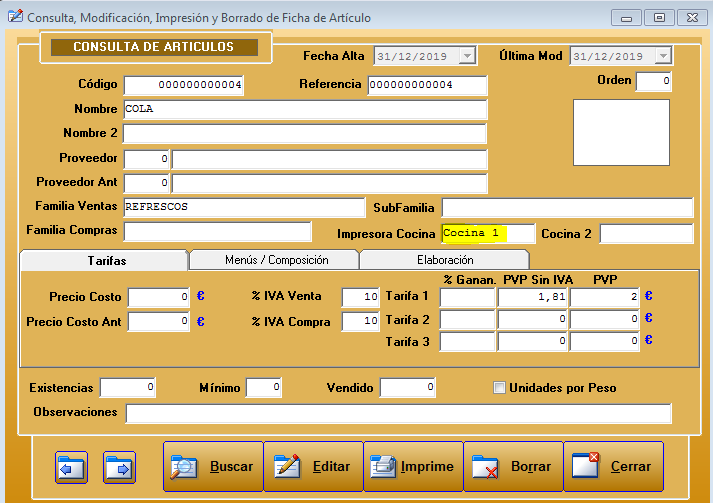Select the Tarifas tab
713x503 pixels.
tap(106, 260)
